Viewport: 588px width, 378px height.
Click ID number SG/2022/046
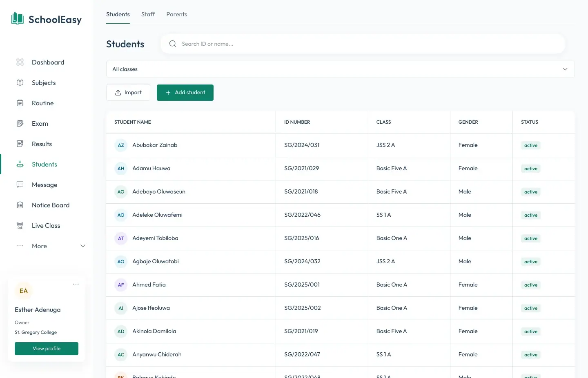[303, 215]
